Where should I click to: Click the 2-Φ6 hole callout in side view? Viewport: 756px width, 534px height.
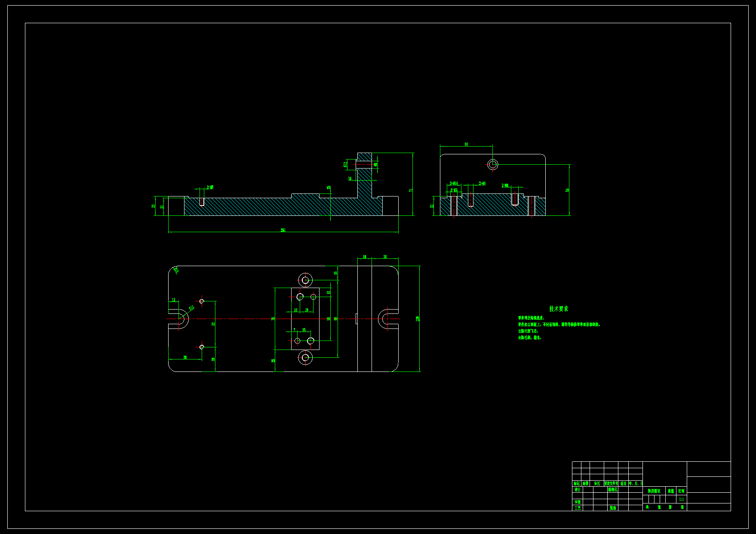coord(482,183)
